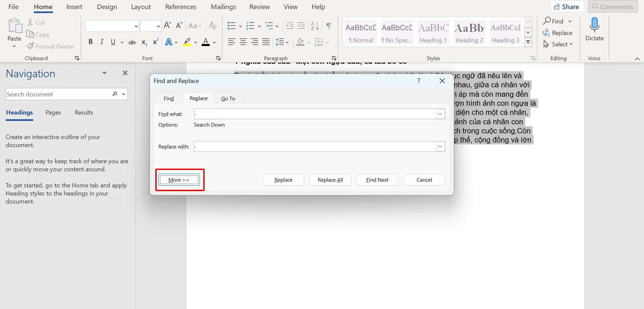Viewport: 644px width, 309px height.
Task: Click the Text Effects icon
Action: [169, 42]
